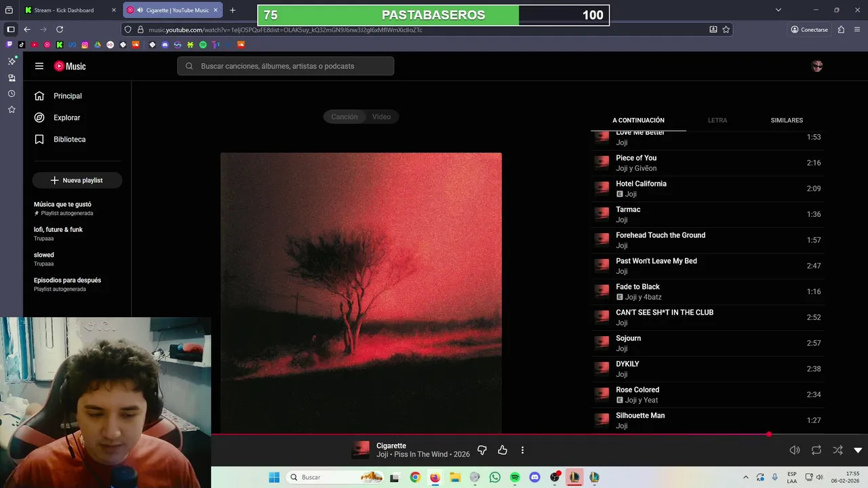Screen dimensions: 868x488
Task: Open the Twitch bookmark
Action: click(x=9, y=45)
